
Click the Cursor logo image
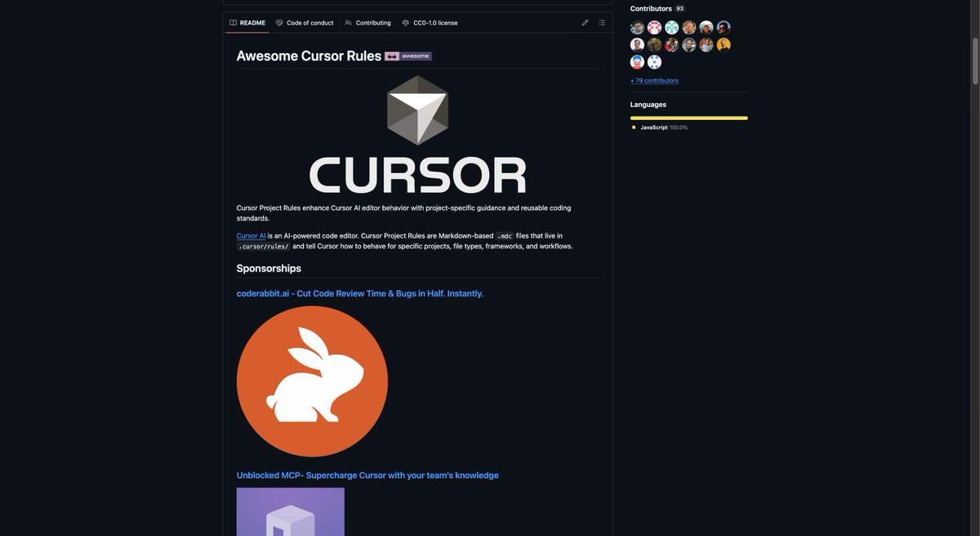(417, 135)
